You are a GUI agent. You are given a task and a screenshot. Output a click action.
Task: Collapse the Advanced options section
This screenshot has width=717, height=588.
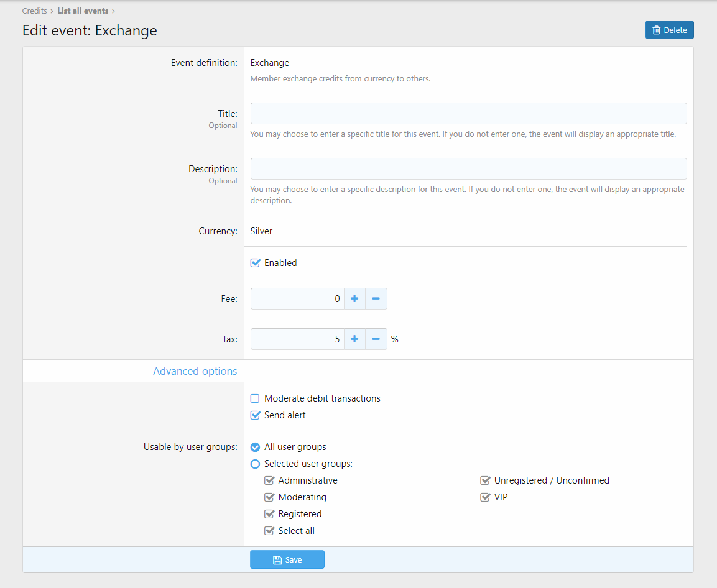click(x=195, y=371)
